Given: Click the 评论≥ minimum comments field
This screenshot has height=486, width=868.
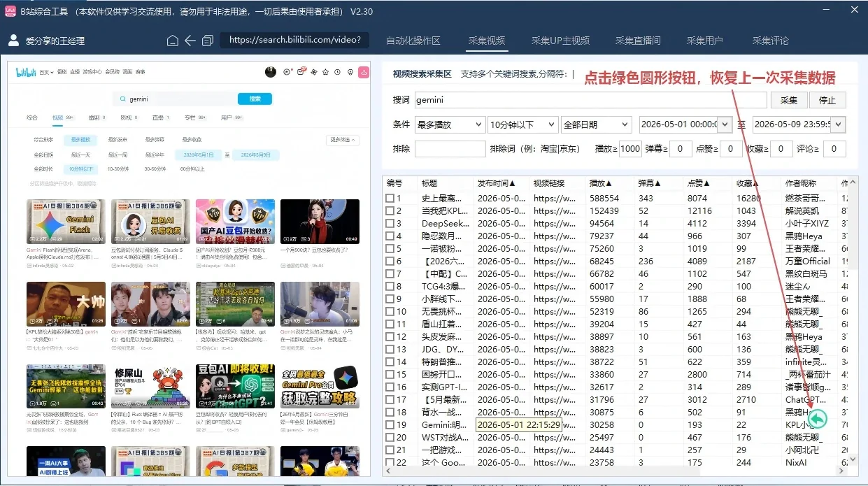Looking at the screenshot, I should [834, 148].
